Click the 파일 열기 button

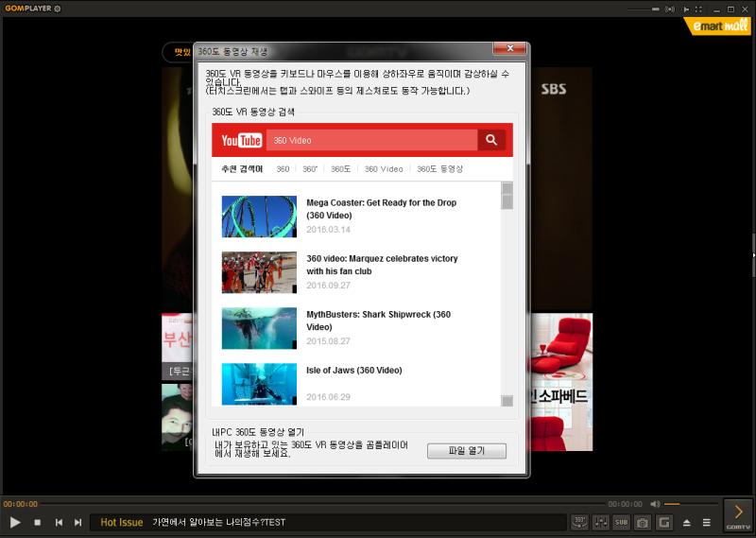click(467, 451)
